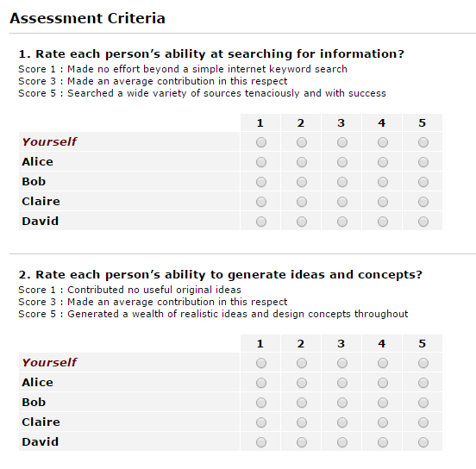Select score 4 for Bob in question 2
476x469 pixels.
[x=383, y=403]
